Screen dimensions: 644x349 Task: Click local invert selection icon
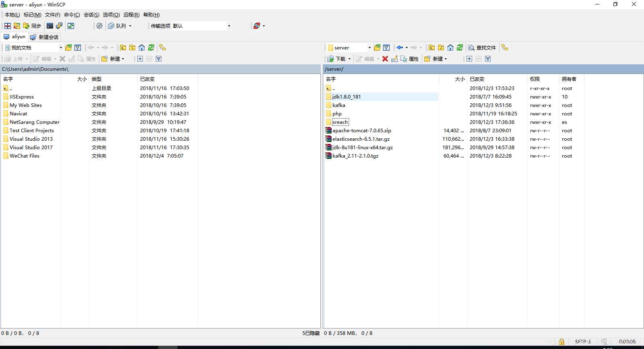159,59
